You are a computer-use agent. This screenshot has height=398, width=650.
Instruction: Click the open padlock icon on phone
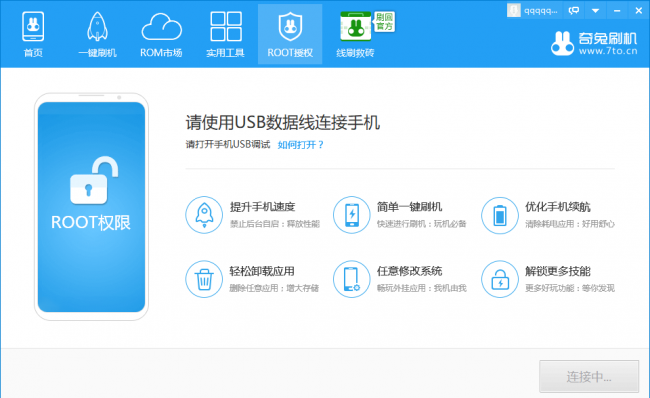tap(94, 180)
